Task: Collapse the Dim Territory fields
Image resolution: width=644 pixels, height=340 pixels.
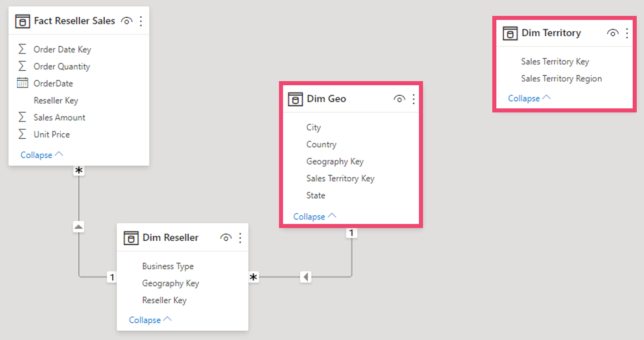Action: (x=529, y=98)
